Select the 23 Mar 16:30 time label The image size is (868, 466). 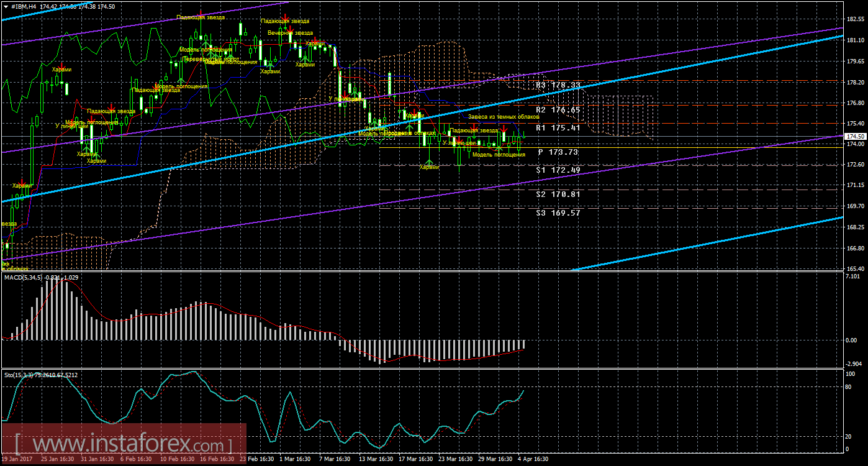456,459
